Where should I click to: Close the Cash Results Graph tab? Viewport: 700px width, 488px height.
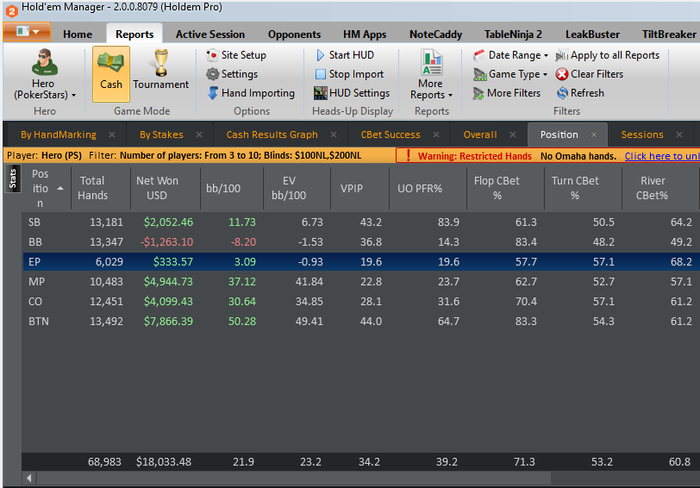point(333,134)
